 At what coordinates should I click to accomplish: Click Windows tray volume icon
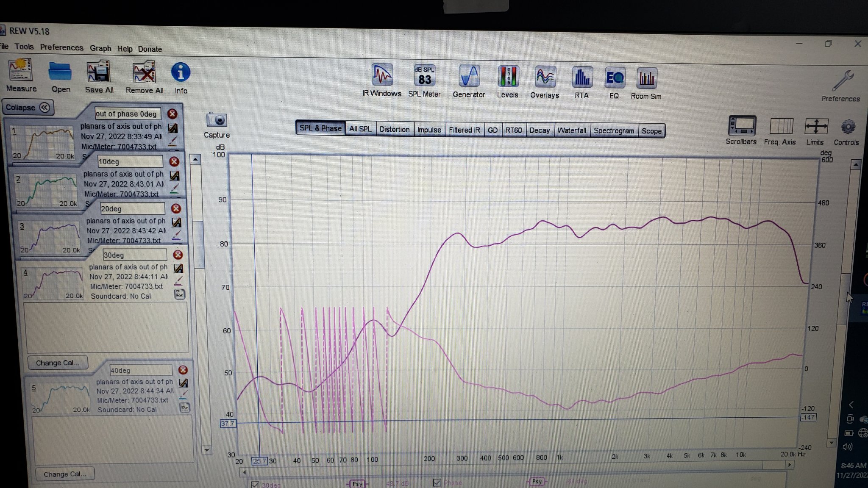point(847,447)
